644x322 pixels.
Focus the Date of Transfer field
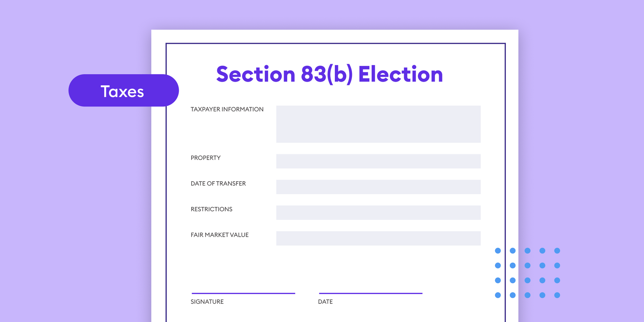(x=378, y=187)
